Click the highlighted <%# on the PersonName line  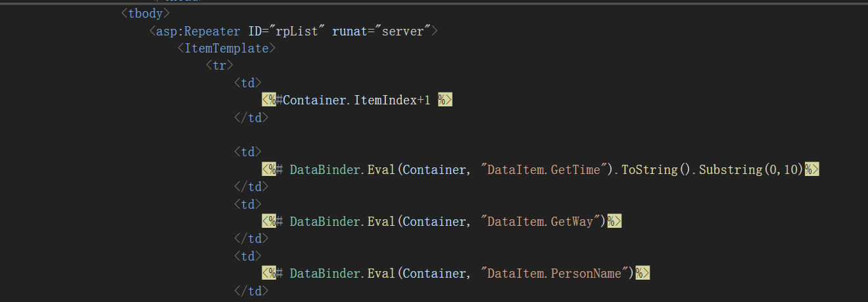pos(272,273)
